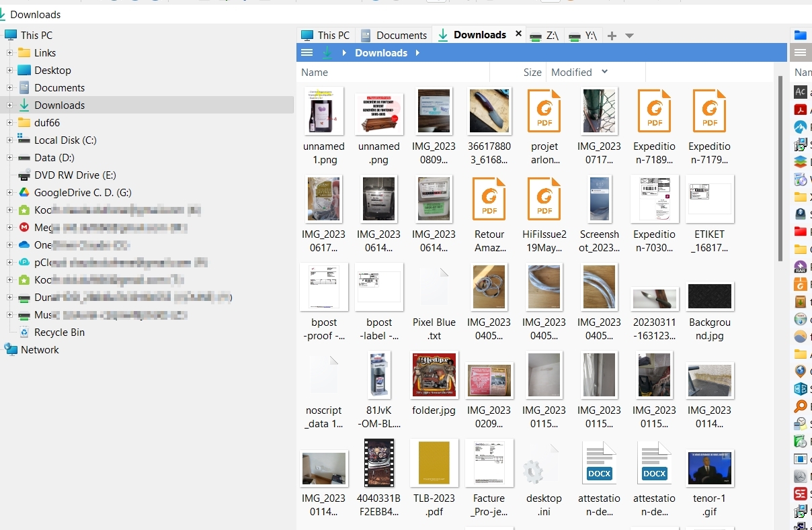Select the unnamed 1.png thumbnail
Image resolution: width=812 pixels, height=530 pixels.
(x=324, y=111)
